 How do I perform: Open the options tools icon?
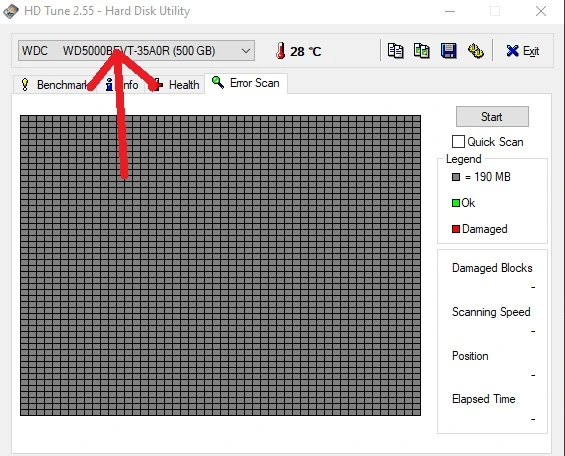(x=476, y=51)
